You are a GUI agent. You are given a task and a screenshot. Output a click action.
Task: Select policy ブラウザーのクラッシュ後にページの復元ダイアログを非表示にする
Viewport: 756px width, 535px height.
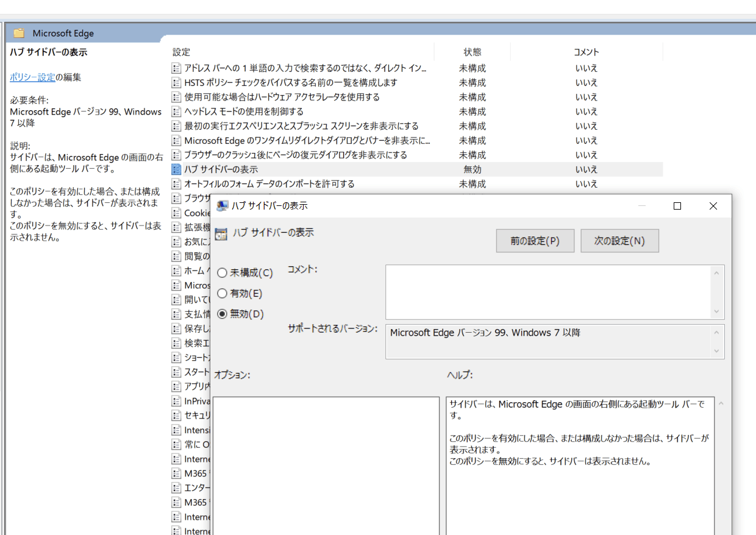click(x=296, y=155)
